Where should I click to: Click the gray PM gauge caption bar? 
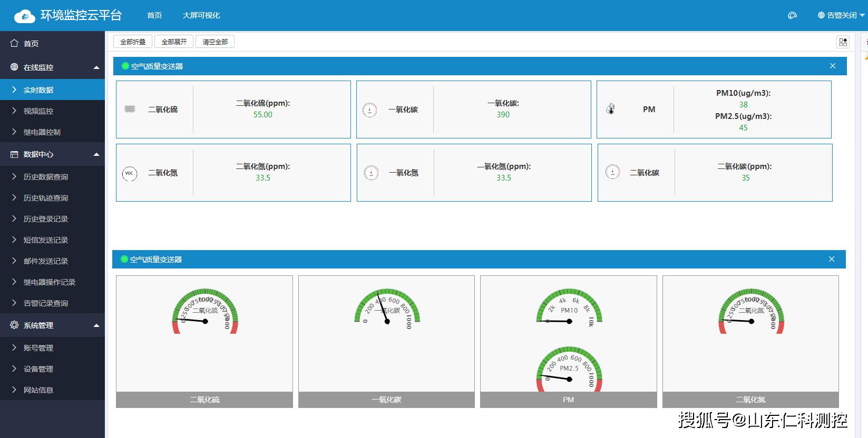pyautogui.click(x=569, y=400)
